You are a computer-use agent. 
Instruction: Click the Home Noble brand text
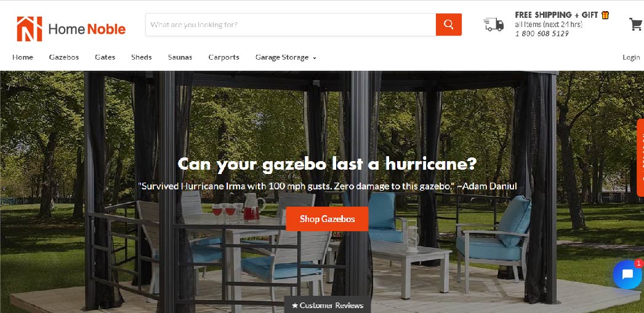[x=87, y=29]
